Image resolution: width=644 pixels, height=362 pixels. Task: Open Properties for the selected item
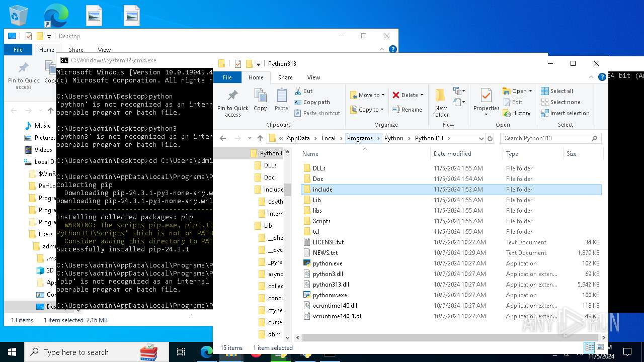(x=486, y=103)
